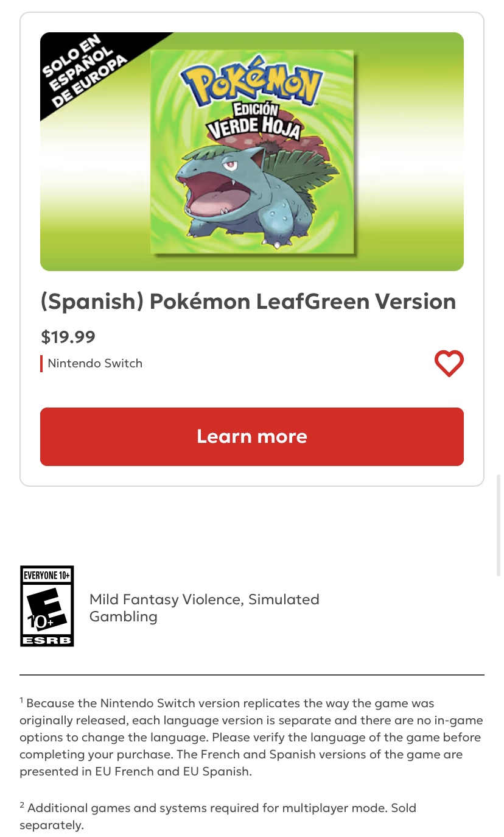504x837 pixels.
Task: Open the (Spanish) Pokémon LeafGreen Version title
Action: click(248, 302)
